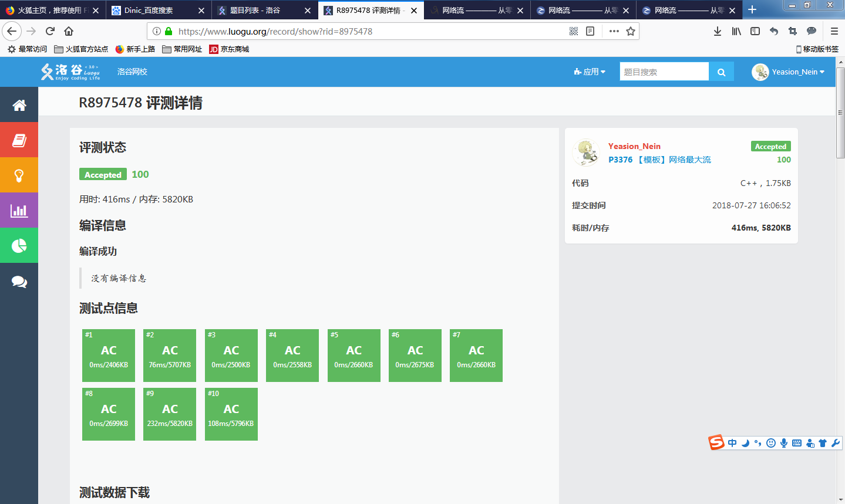Click the Luogu logo in the header
845x504 pixels.
[70, 72]
